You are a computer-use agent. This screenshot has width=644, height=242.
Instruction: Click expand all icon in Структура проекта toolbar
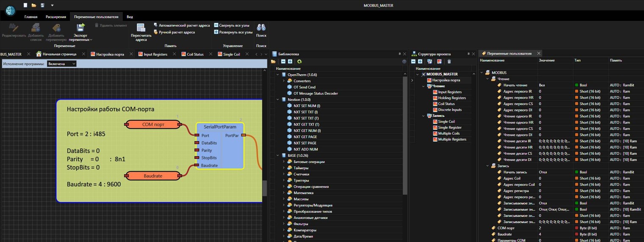420,61
